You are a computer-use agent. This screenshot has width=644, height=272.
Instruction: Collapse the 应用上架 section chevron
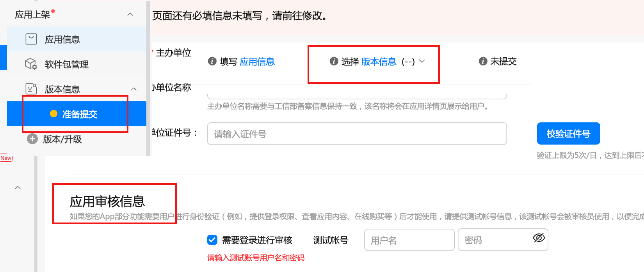130,14
